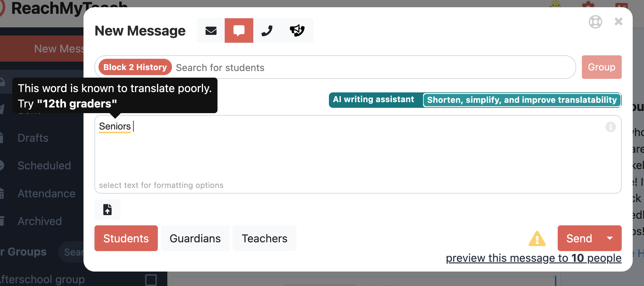Open the Send options dropdown arrow
The width and height of the screenshot is (644, 286).
coord(610,238)
